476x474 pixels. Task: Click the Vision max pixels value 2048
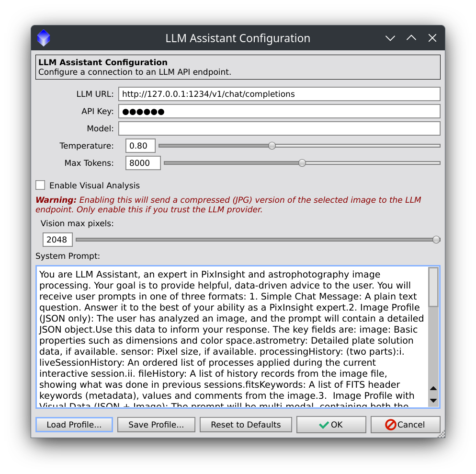click(57, 240)
